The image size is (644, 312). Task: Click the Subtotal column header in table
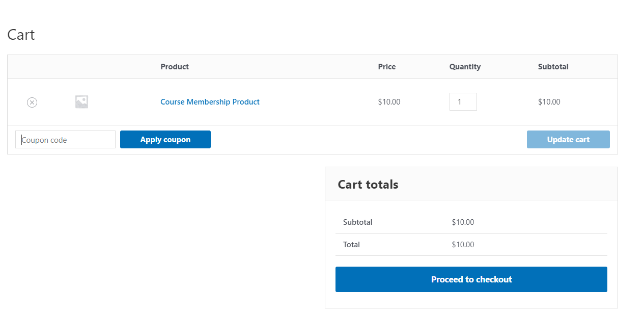click(x=553, y=67)
